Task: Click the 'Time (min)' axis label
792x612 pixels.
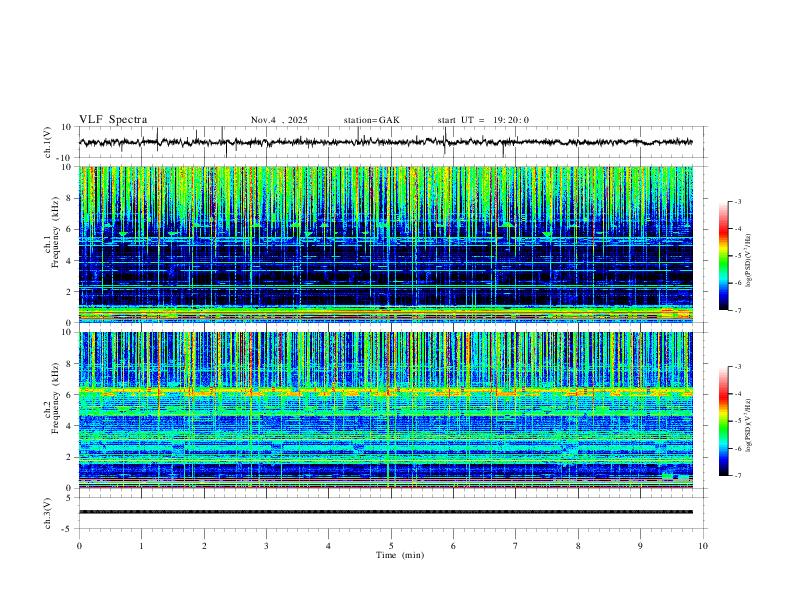Action: (x=400, y=555)
